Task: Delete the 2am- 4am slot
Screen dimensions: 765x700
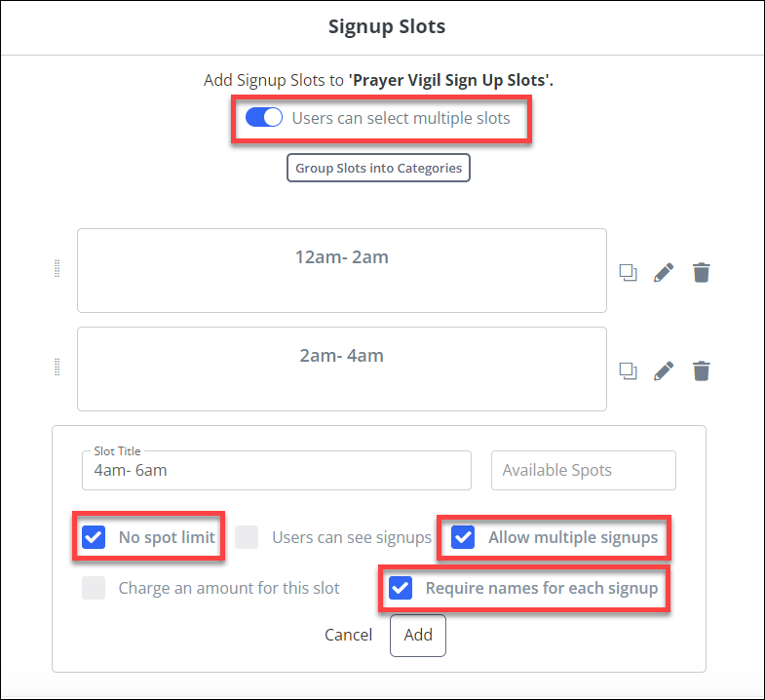Action: point(701,370)
